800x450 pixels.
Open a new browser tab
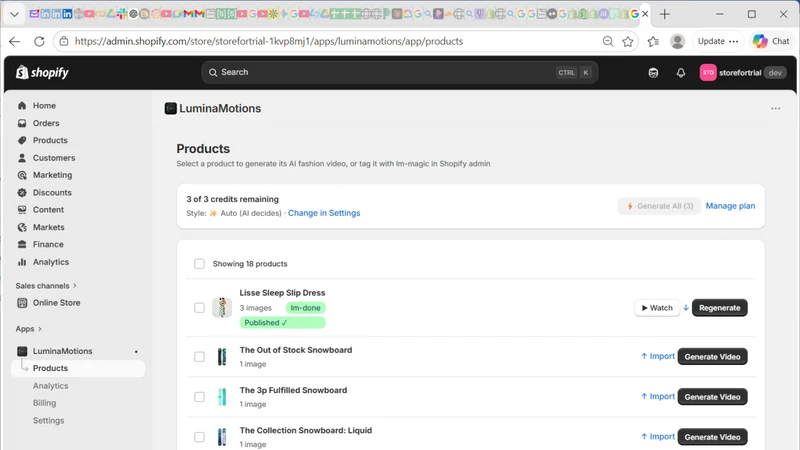coord(664,14)
